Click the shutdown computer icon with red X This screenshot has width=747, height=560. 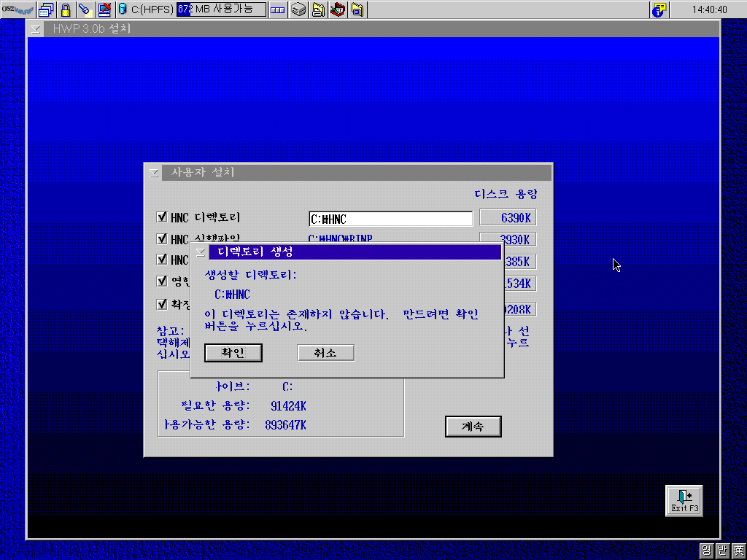104,9
